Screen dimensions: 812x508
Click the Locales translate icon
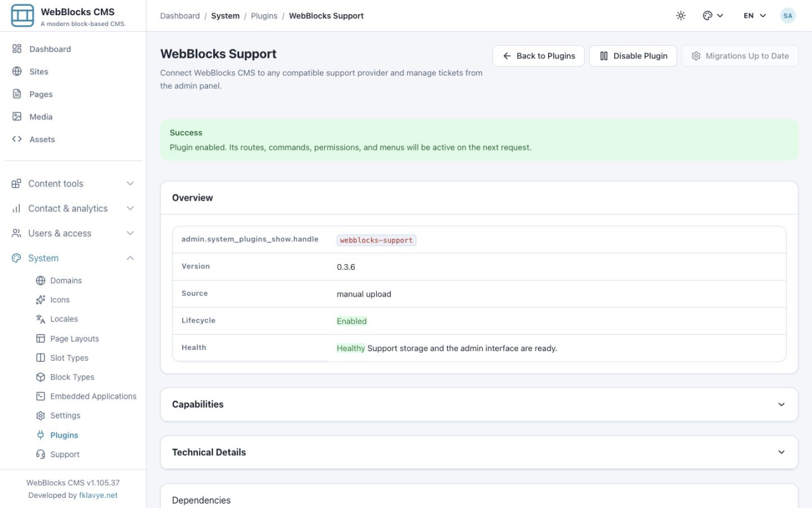click(41, 319)
